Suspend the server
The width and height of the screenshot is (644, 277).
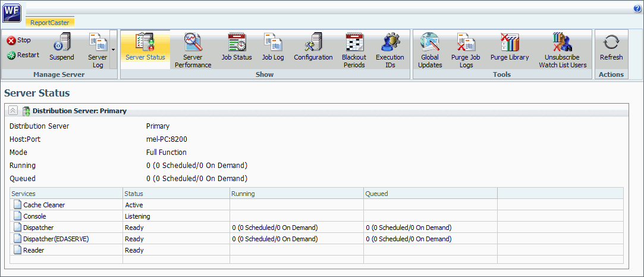tap(62, 47)
